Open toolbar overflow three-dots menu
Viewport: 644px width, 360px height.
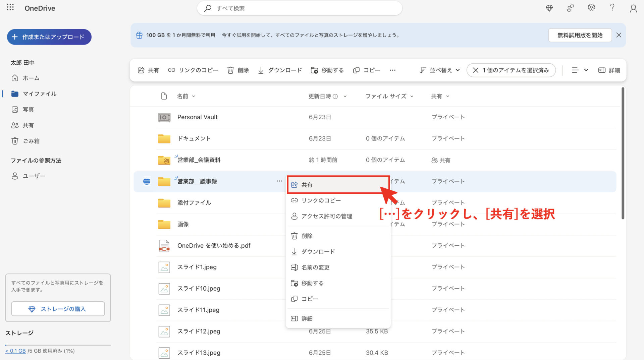coord(392,70)
